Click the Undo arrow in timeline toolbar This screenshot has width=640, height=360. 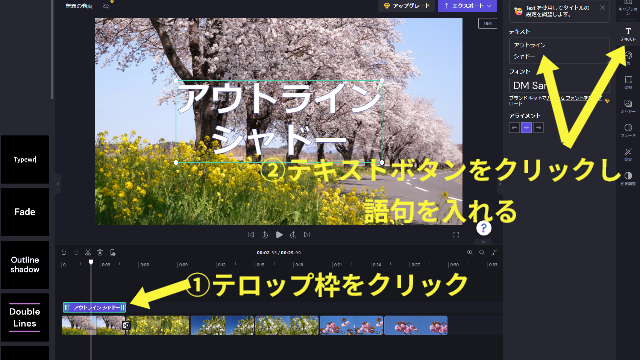pos(64,253)
